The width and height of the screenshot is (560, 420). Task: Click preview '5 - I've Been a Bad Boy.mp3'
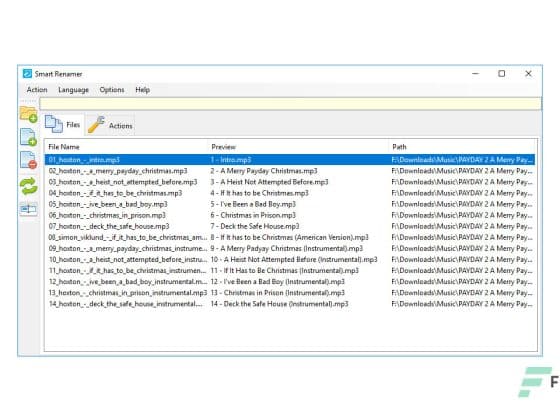(253, 204)
